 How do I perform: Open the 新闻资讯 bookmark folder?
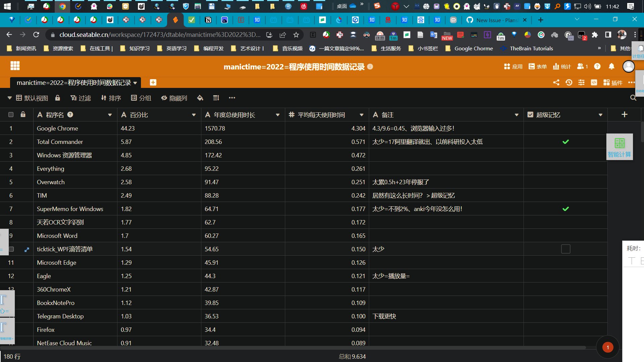pyautogui.click(x=21, y=48)
